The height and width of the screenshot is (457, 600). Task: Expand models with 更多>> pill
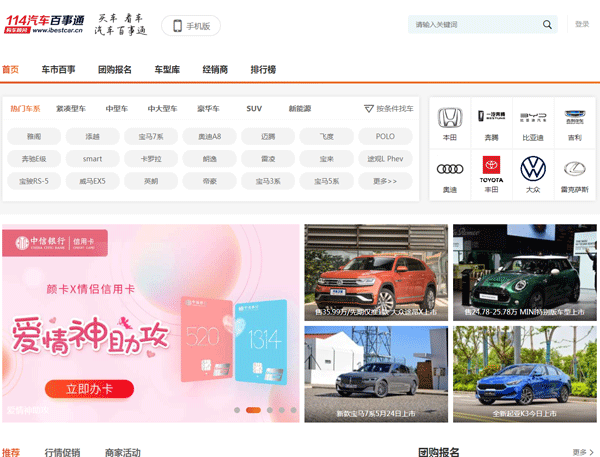(385, 181)
